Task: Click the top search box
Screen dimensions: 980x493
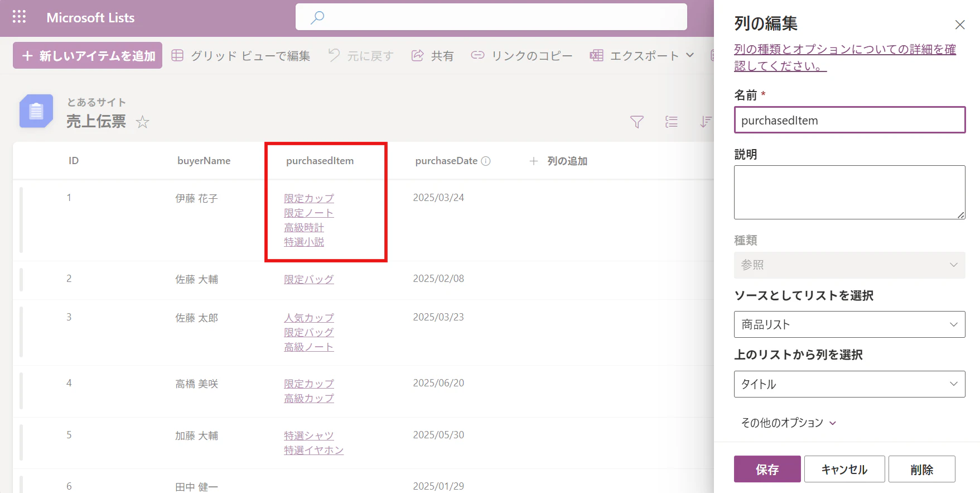Action: (491, 17)
